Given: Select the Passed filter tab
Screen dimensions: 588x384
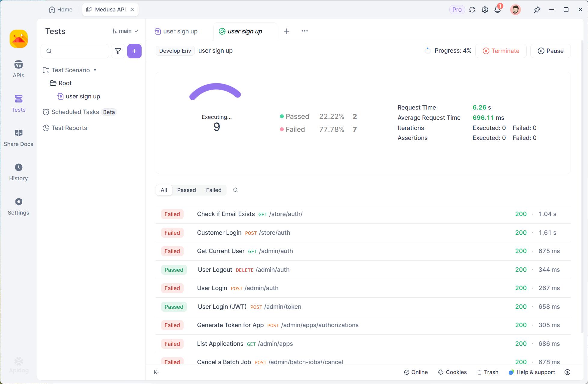Looking at the screenshot, I should [186, 190].
